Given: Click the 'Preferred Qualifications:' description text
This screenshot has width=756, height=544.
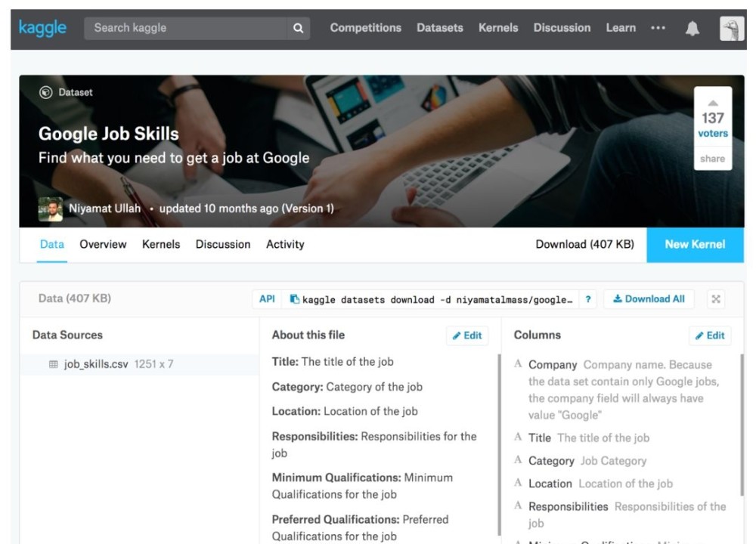Looking at the screenshot, I should pyautogui.click(x=360, y=527).
